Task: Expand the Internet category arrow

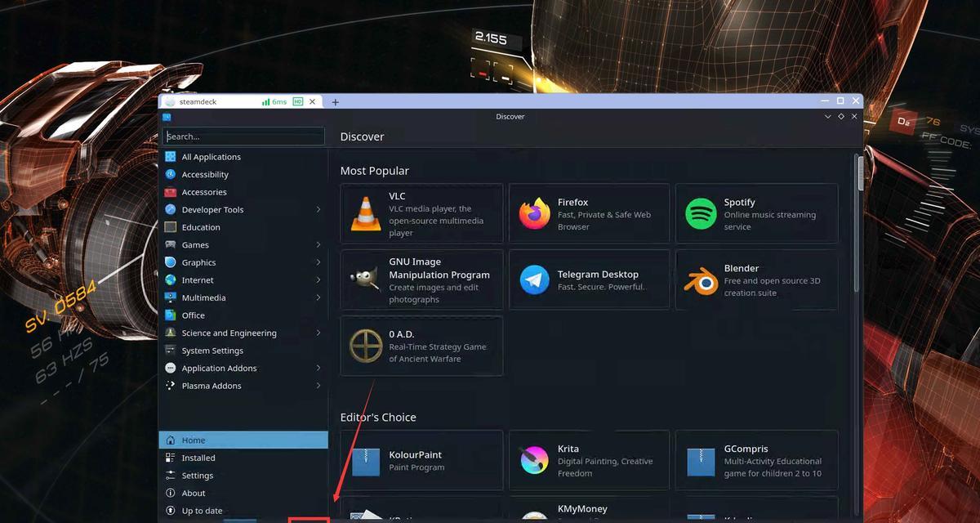Action: tap(318, 280)
